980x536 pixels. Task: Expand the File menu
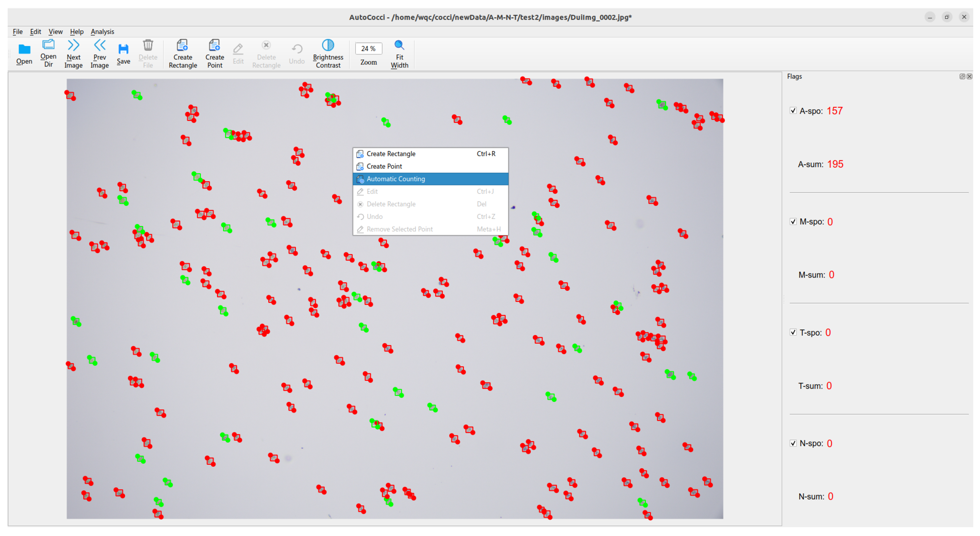[x=17, y=32]
